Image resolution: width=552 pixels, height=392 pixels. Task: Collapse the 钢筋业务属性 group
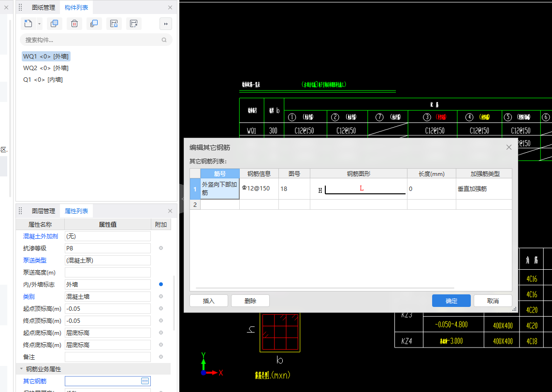click(x=21, y=369)
